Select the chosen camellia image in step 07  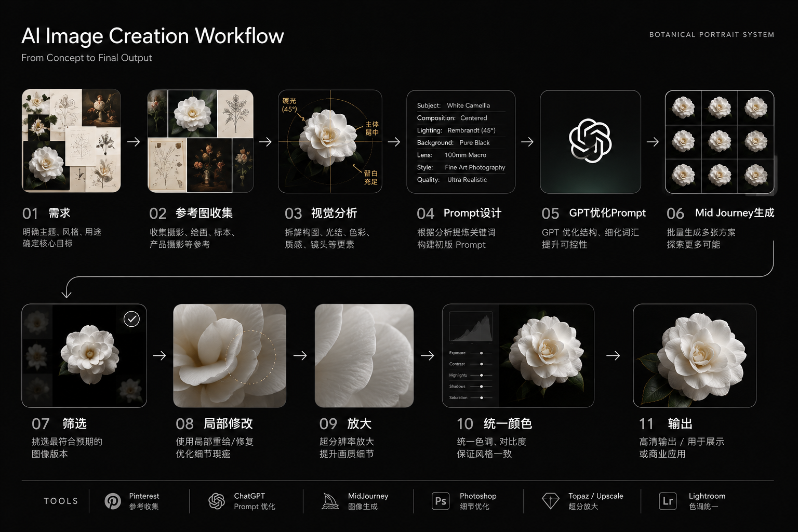[x=90, y=355]
